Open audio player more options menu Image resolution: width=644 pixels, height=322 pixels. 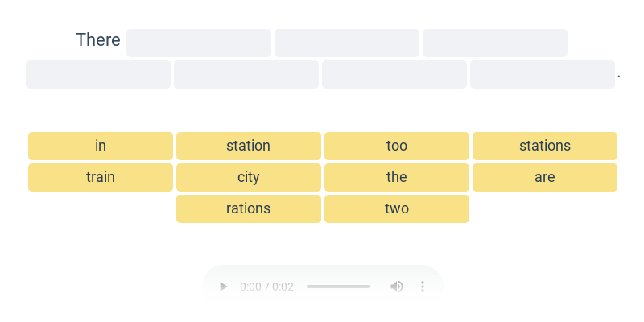point(423,287)
